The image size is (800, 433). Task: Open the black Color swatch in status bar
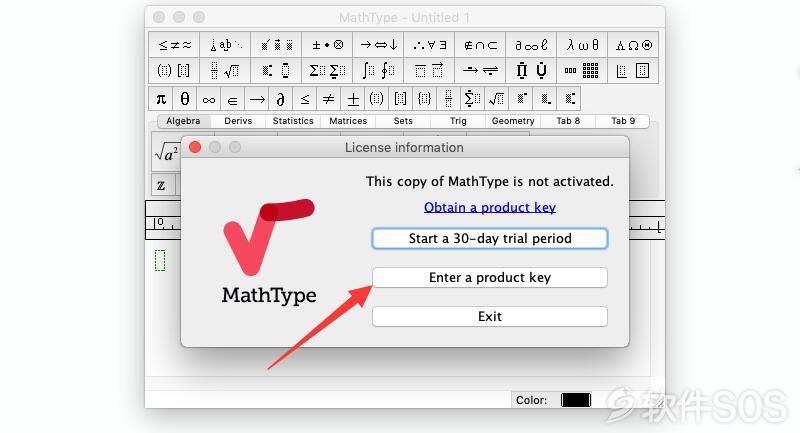(x=576, y=400)
